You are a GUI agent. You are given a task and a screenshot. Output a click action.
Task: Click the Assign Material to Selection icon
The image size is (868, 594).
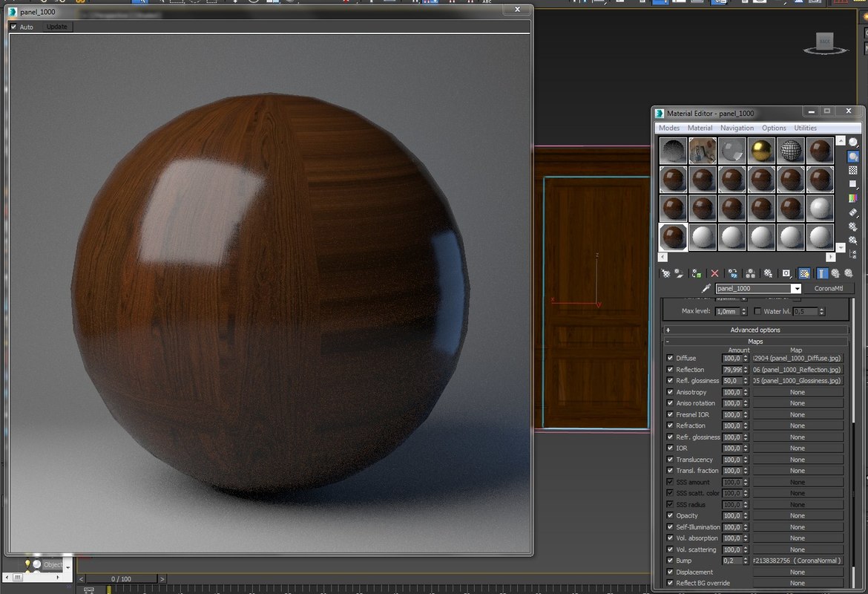pyautogui.click(x=695, y=274)
